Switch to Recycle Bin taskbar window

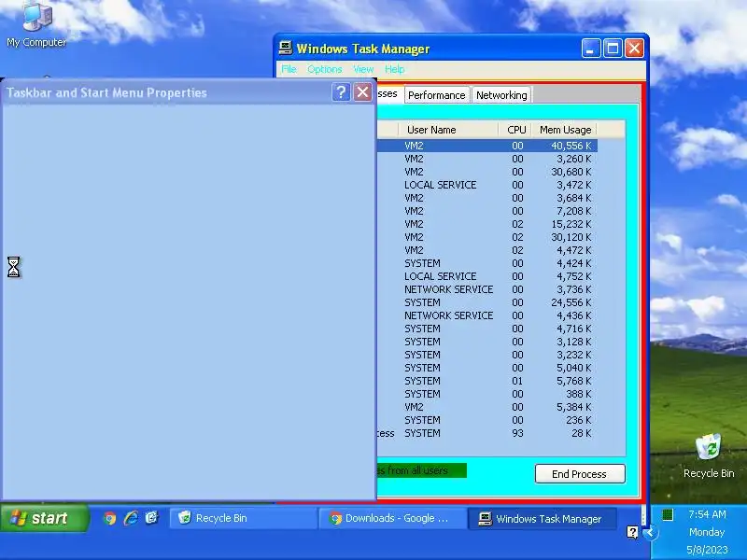pyautogui.click(x=244, y=518)
